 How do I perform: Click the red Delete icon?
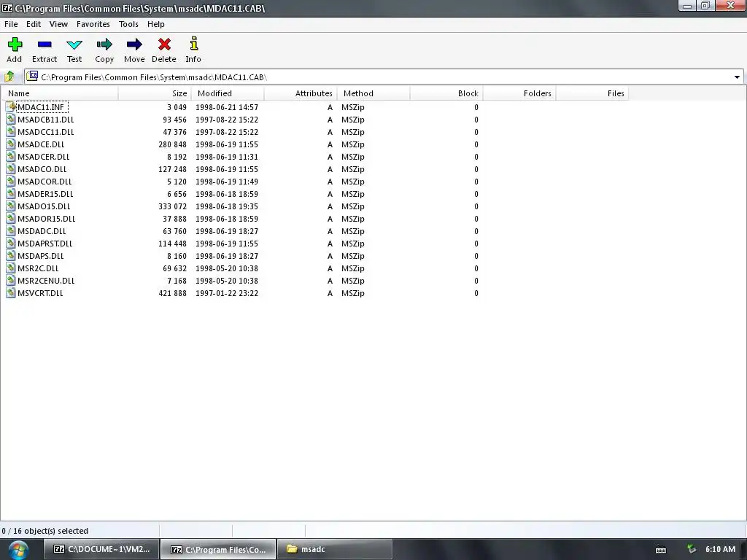(164, 44)
